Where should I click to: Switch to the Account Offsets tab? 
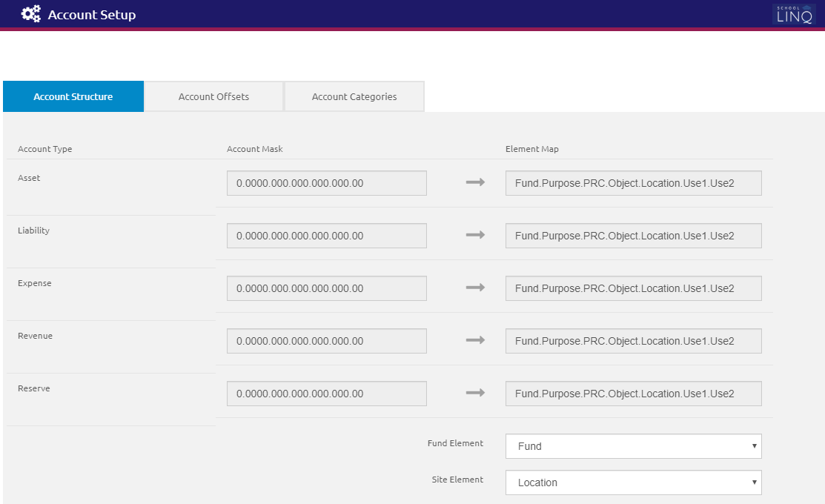(x=213, y=96)
